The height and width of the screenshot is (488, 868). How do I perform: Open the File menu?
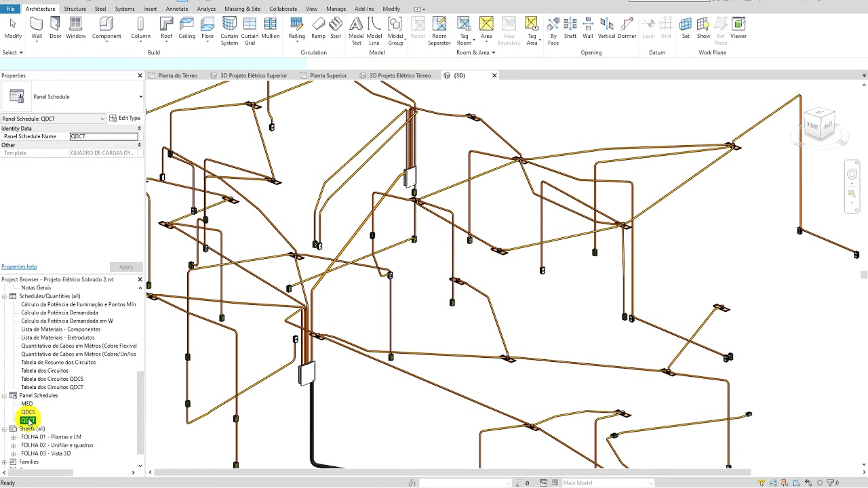(x=10, y=9)
